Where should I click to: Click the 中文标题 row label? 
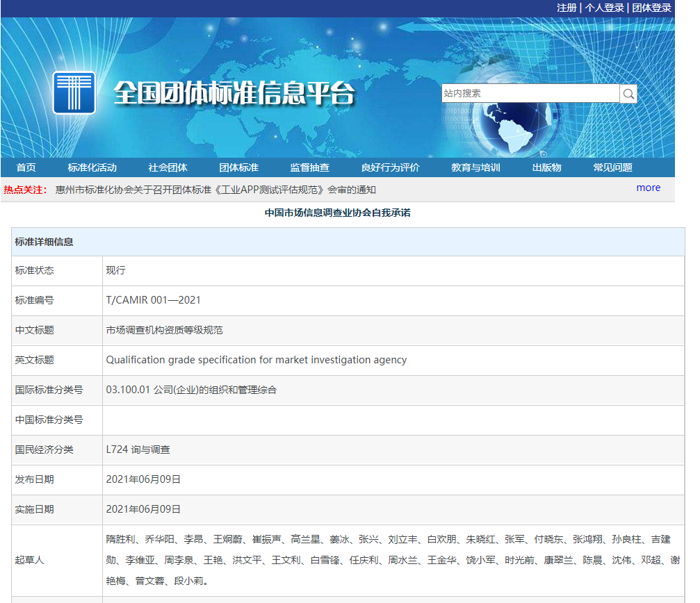point(34,330)
